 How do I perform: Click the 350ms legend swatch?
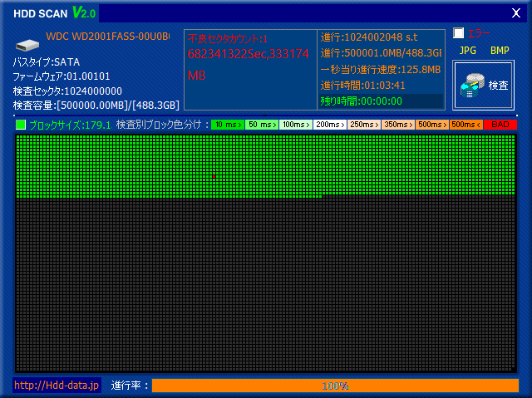(398, 125)
